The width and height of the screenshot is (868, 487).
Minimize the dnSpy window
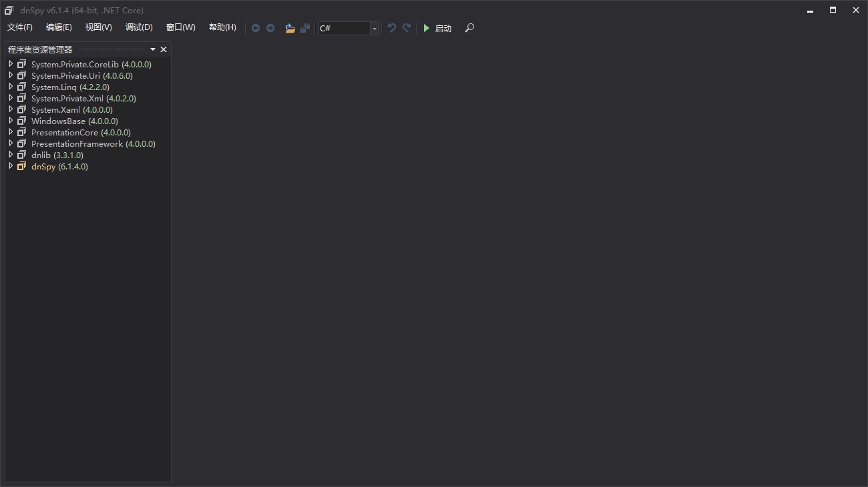click(811, 10)
